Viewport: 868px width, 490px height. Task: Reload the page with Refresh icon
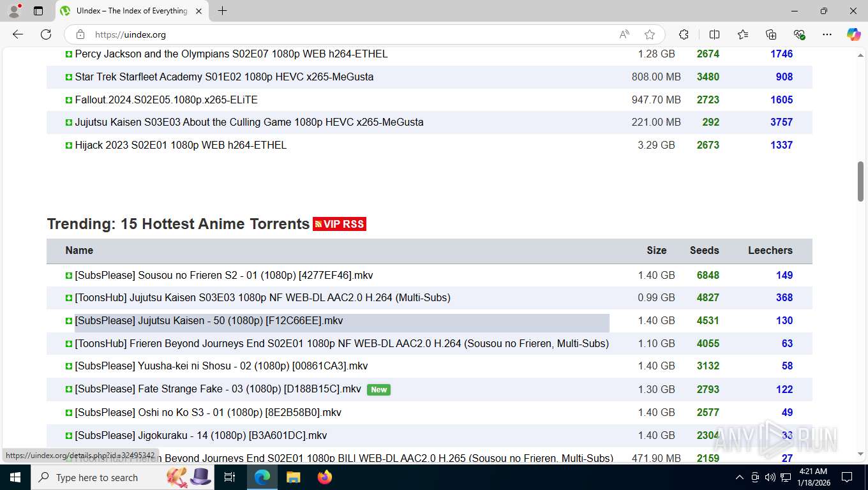click(46, 34)
